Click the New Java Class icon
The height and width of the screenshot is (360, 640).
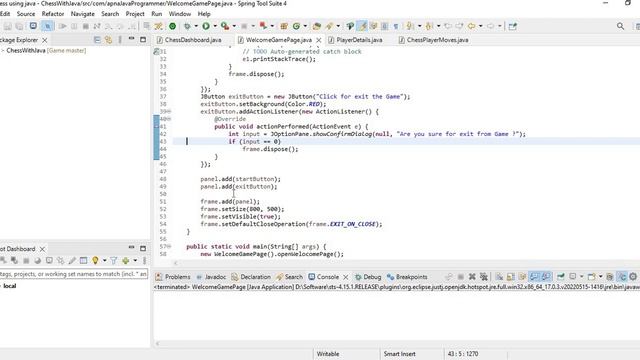tap(296, 26)
